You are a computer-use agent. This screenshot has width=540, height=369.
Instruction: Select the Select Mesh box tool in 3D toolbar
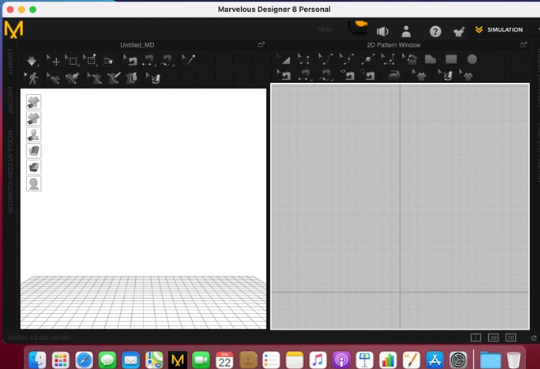tap(72, 60)
